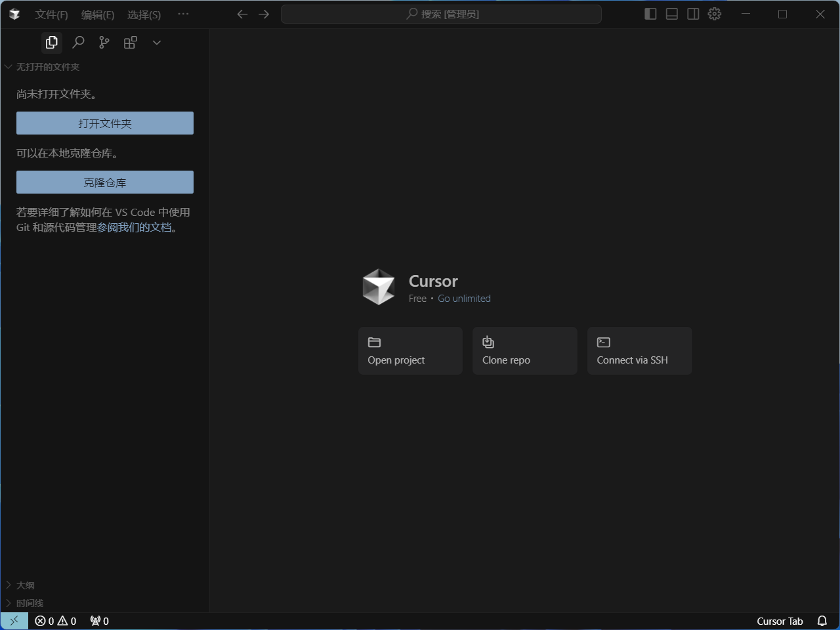The height and width of the screenshot is (630, 840).
Task: Click the Connect via SSH card
Action: point(640,351)
